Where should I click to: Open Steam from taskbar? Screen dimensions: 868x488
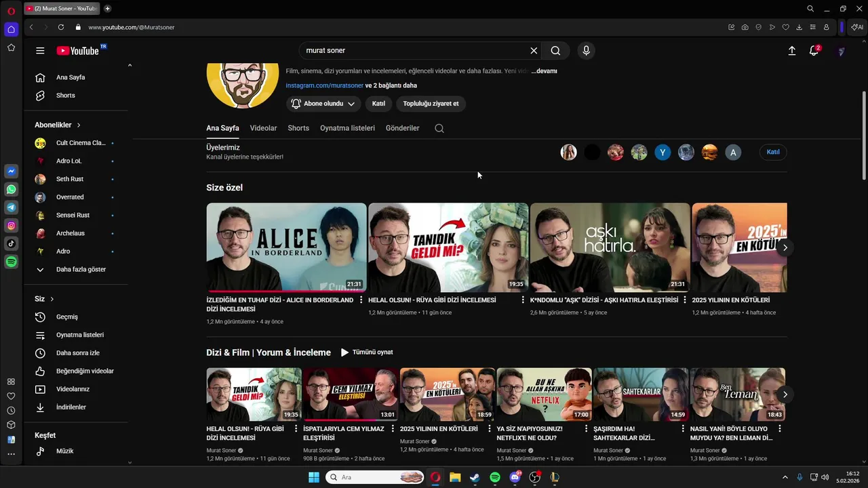click(475, 477)
